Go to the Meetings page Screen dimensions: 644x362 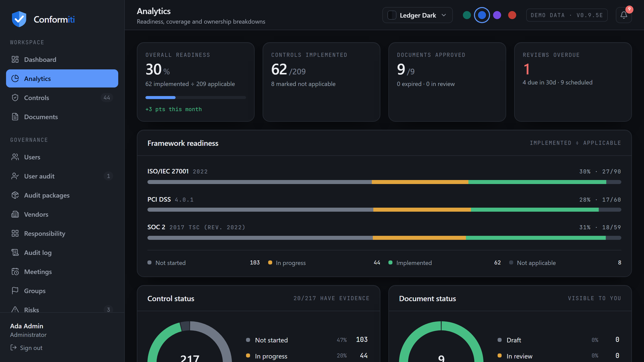62,271
